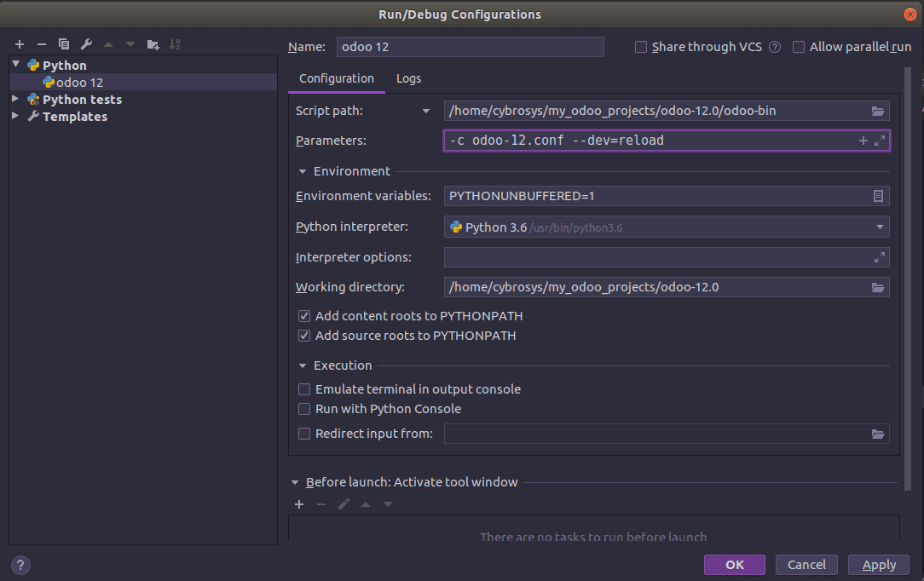Expand the Parameters field editor
Screen dimensions: 924x581
point(880,141)
